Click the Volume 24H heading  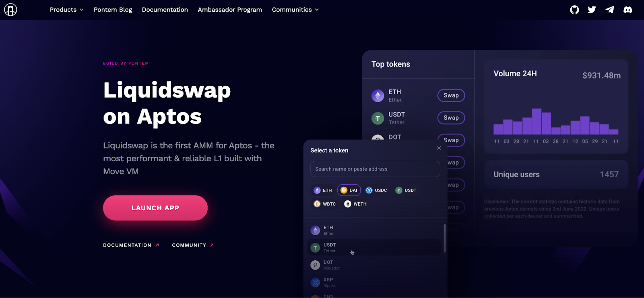[515, 74]
